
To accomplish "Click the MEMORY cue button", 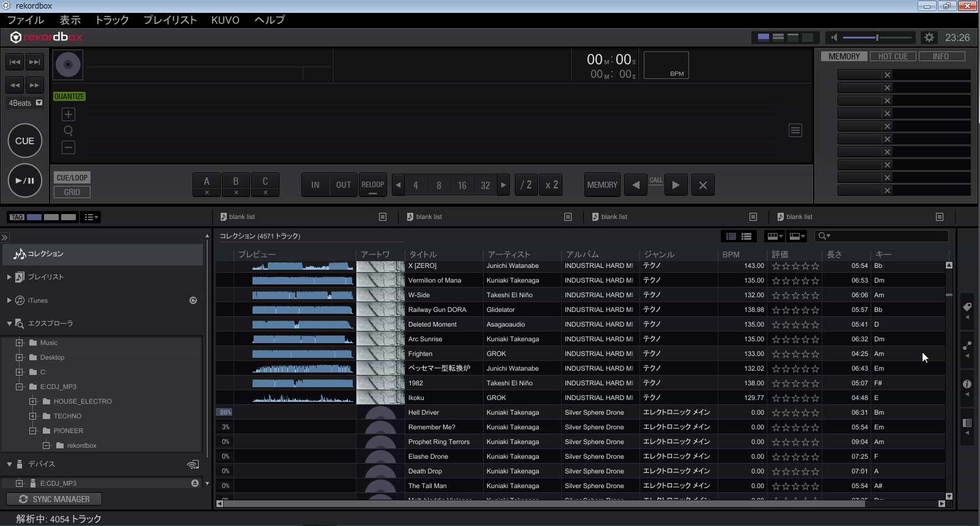I will pos(602,185).
